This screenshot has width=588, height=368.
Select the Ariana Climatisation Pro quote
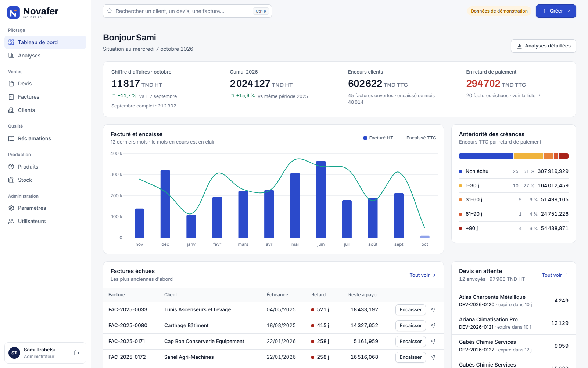[514, 323]
